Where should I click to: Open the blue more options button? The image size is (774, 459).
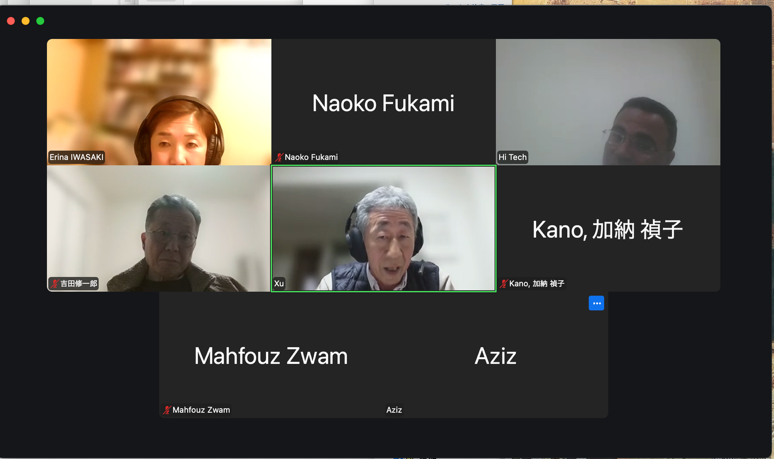596,303
